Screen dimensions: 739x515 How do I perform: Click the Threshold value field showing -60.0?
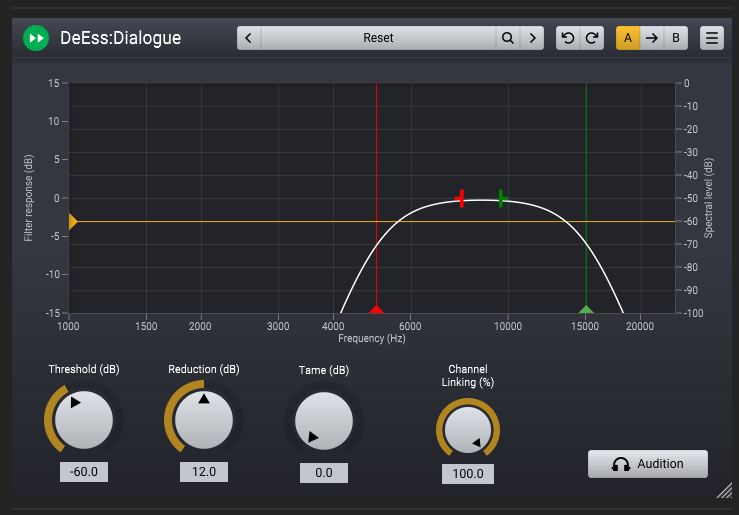(x=84, y=472)
